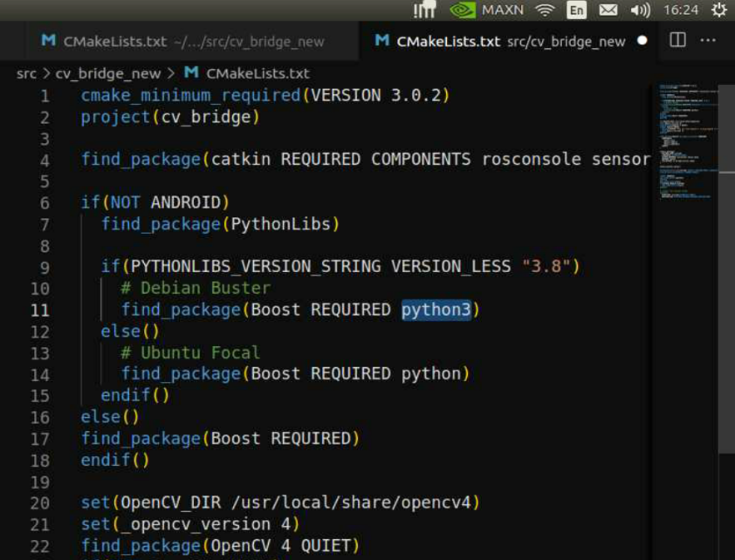Click cmake_minimum_required on line 1

pyautogui.click(x=191, y=96)
